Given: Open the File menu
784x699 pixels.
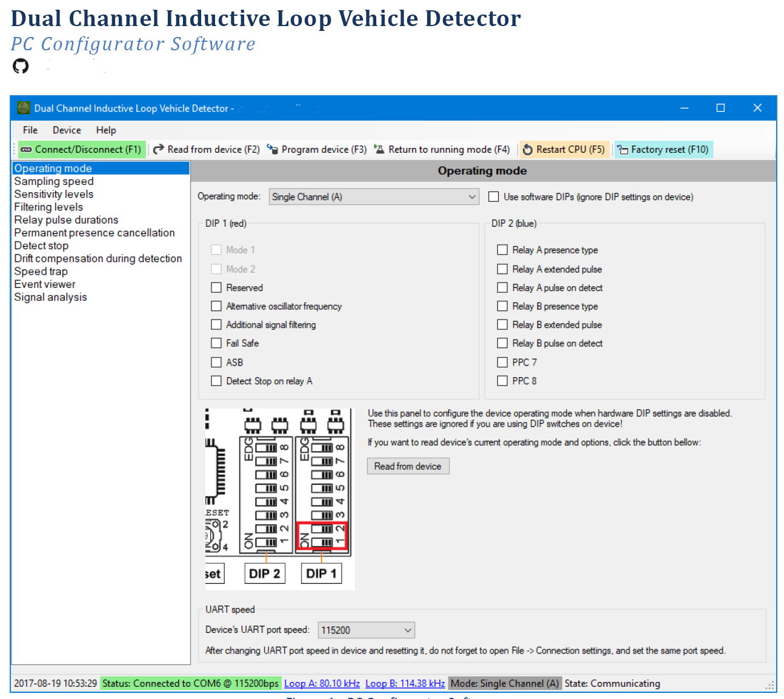Looking at the screenshot, I should 30,130.
